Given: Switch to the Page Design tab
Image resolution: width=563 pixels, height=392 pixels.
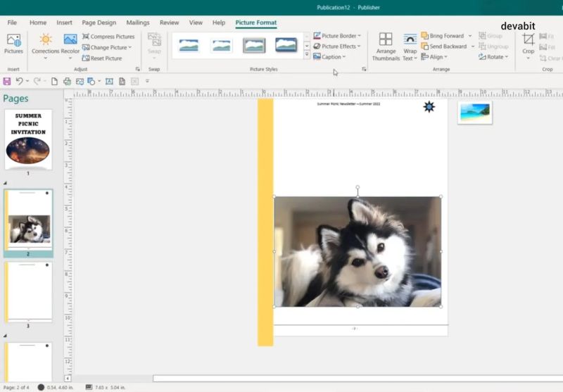Looking at the screenshot, I should tap(99, 23).
